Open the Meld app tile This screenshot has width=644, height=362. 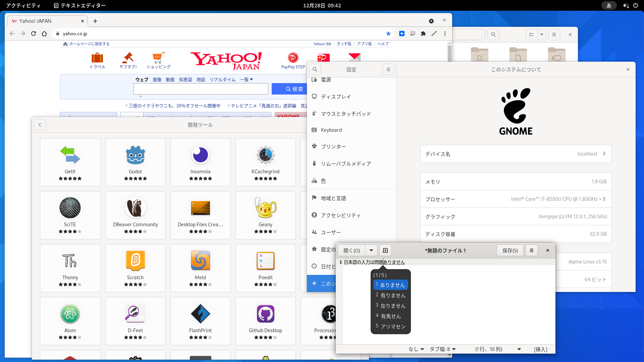(x=200, y=268)
